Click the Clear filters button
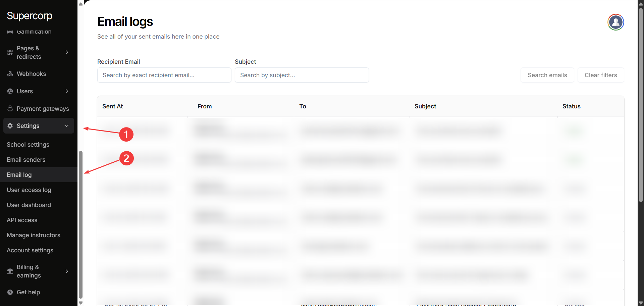Screen dimensions: 644x306 (x=600, y=75)
